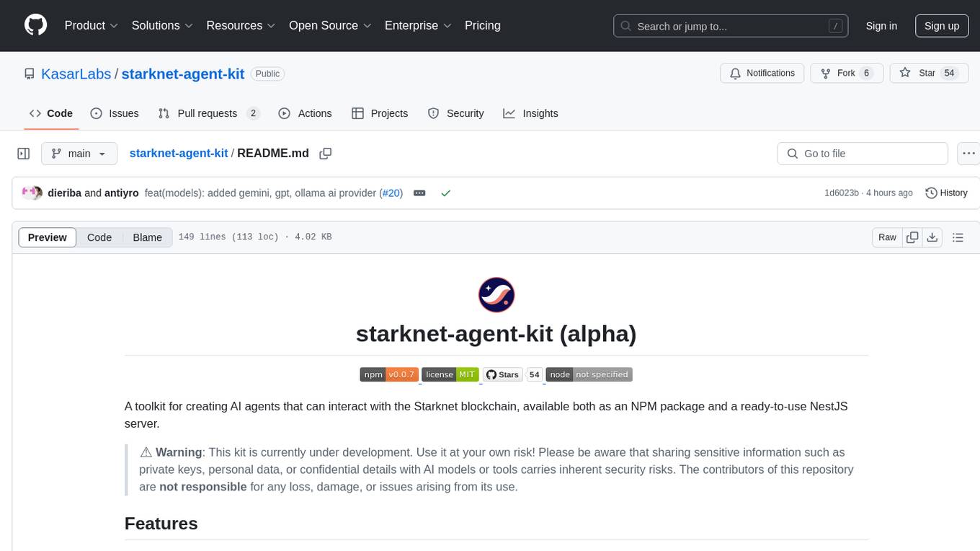Click the node not specified badge
This screenshot has width=980, height=551.
(589, 374)
